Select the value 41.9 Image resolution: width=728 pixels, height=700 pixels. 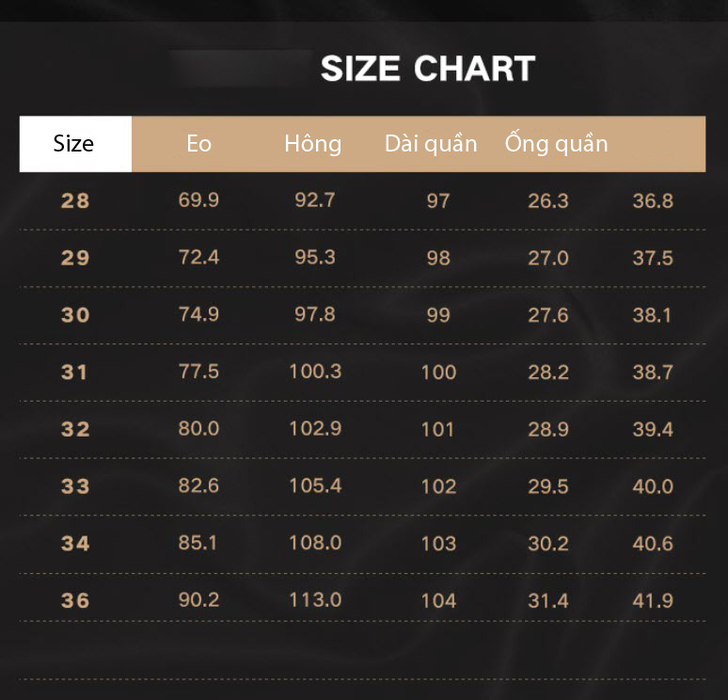[653, 601]
